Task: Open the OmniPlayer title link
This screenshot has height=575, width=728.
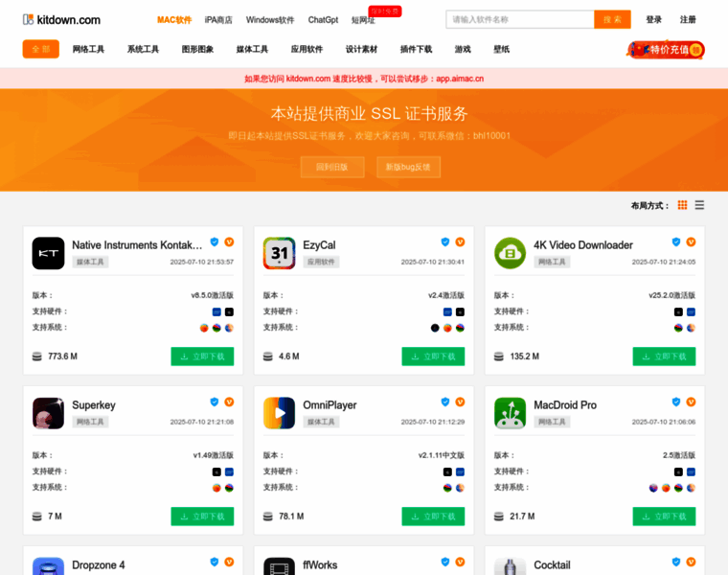Action: coord(330,405)
